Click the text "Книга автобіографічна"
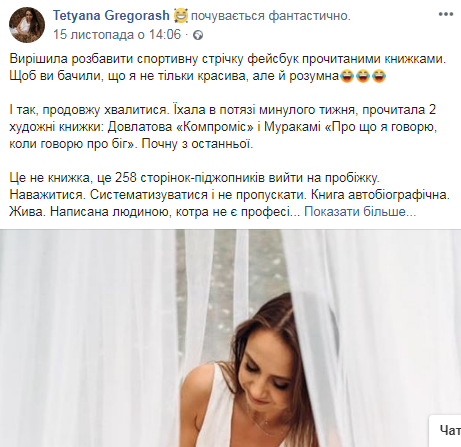This screenshot has height=447, width=461. [x=380, y=195]
